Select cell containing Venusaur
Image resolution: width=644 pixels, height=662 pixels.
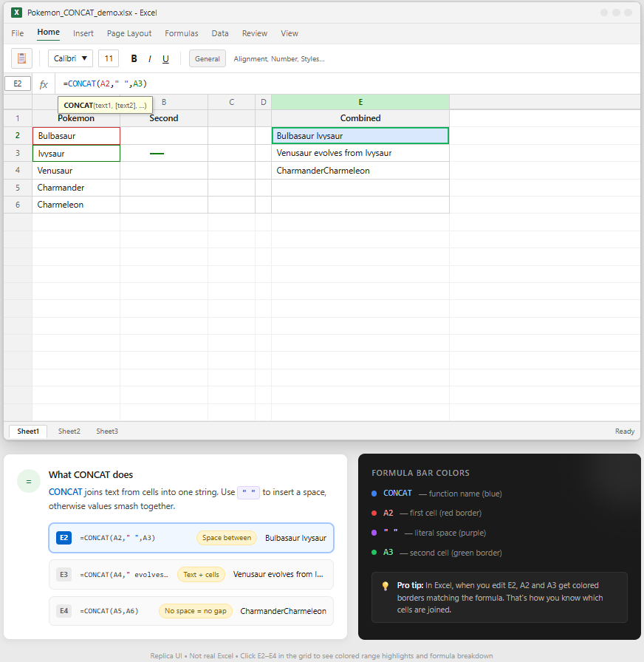pos(76,171)
